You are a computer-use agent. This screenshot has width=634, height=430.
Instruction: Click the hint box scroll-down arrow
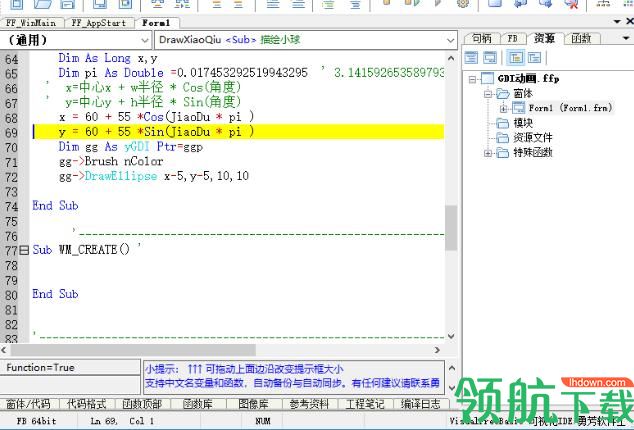[x=452, y=388]
